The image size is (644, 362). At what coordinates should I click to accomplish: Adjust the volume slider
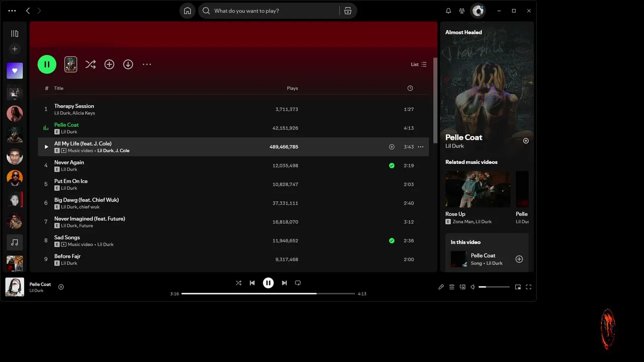pyautogui.click(x=494, y=287)
